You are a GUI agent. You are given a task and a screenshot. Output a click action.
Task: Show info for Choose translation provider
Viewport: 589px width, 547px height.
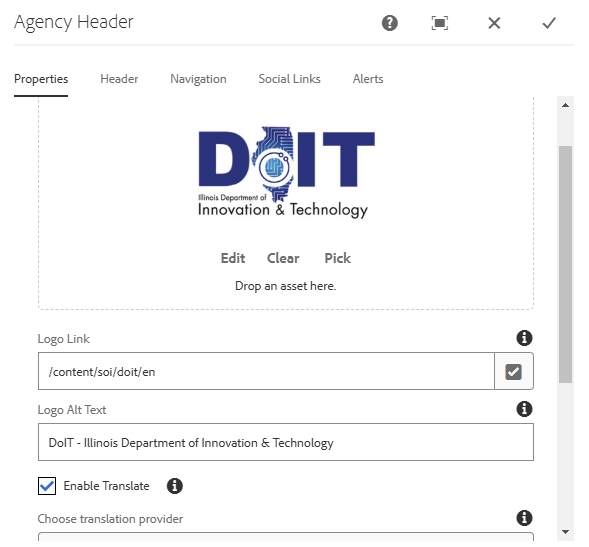(x=524, y=518)
